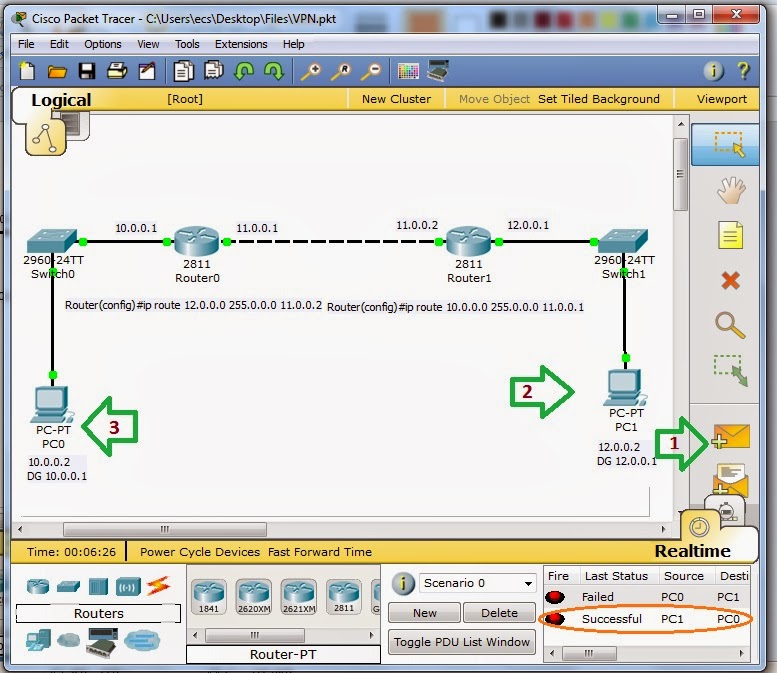Open the Drawing Palette icon
The height and width of the screenshot is (673, 777).
click(408, 71)
